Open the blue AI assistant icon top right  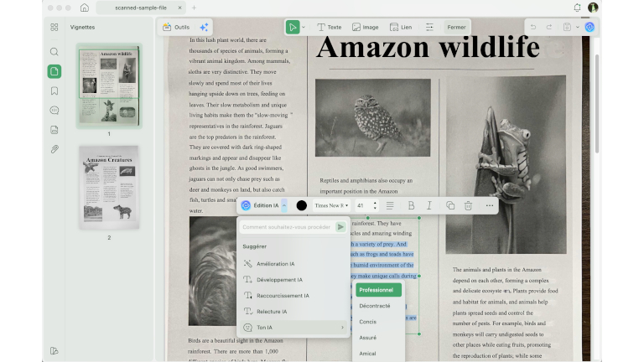point(589,27)
